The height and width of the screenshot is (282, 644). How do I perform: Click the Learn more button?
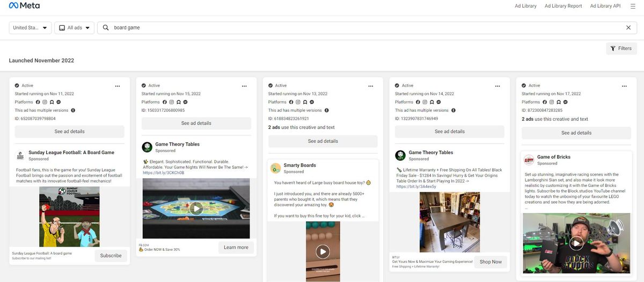236,248
